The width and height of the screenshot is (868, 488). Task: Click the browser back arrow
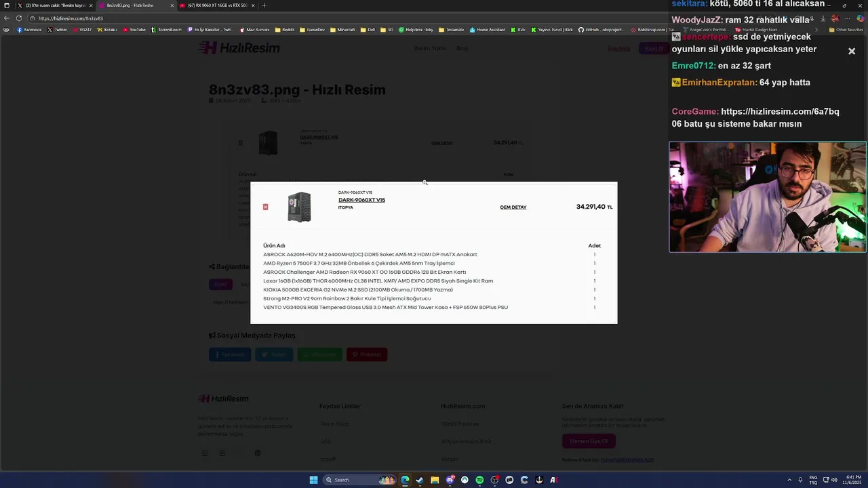coord(7,18)
